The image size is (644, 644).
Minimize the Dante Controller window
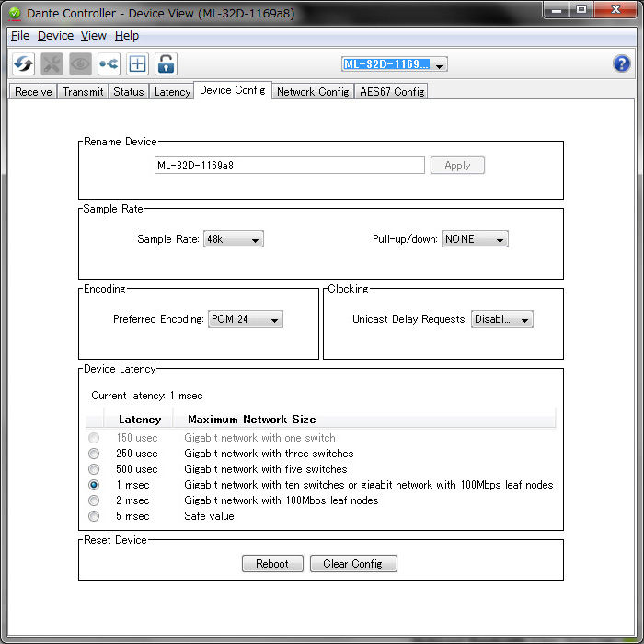click(556, 10)
